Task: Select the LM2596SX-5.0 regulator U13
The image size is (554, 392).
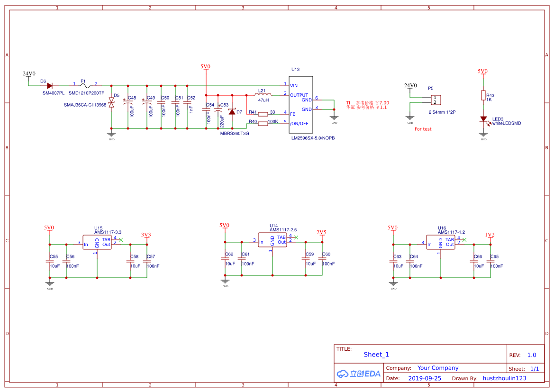Action: [300, 104]
